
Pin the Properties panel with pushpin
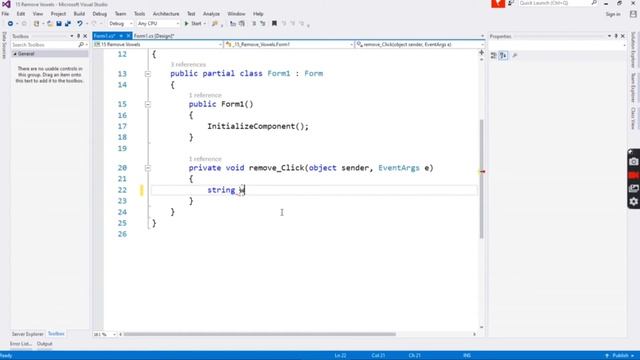(x=616, y=36)
